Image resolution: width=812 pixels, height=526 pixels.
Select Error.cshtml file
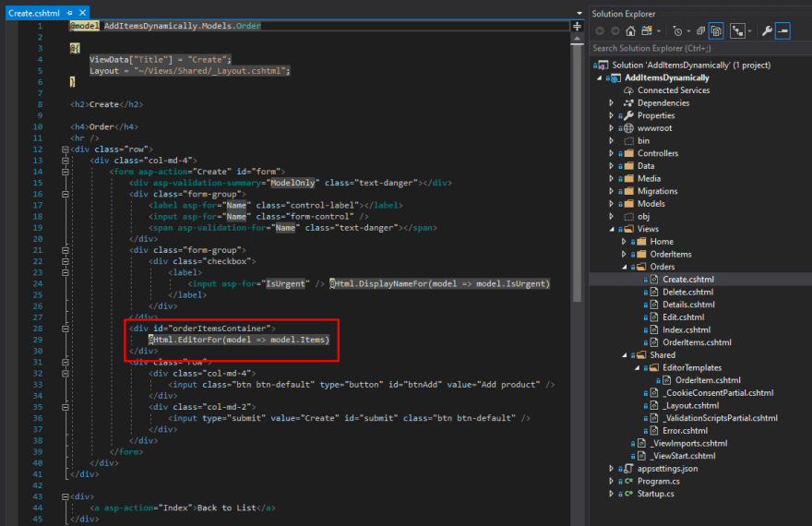685,431
